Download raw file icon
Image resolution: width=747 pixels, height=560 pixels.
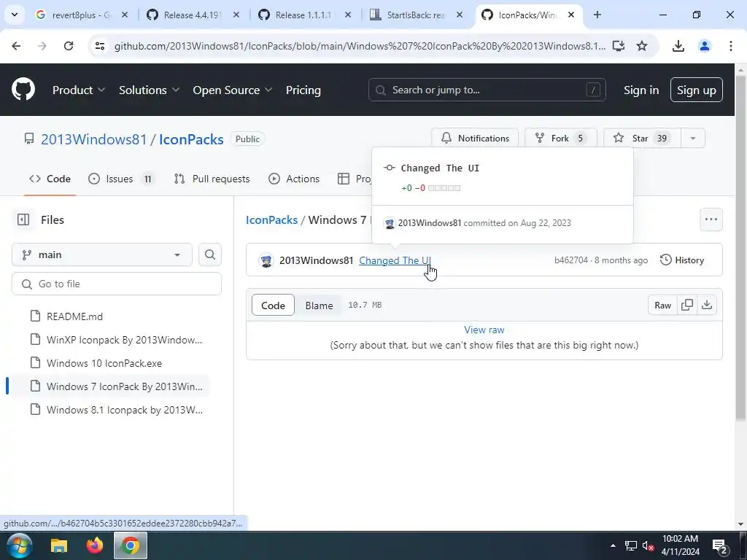(x=707, y=305)
